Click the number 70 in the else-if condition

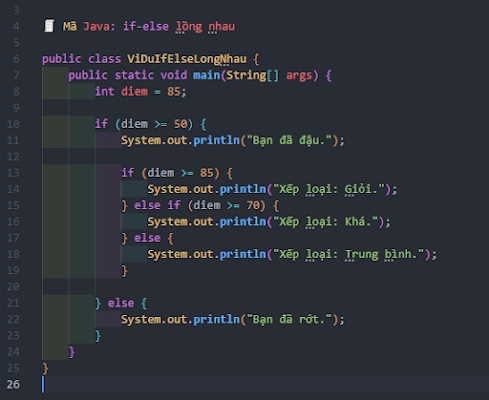253,205
